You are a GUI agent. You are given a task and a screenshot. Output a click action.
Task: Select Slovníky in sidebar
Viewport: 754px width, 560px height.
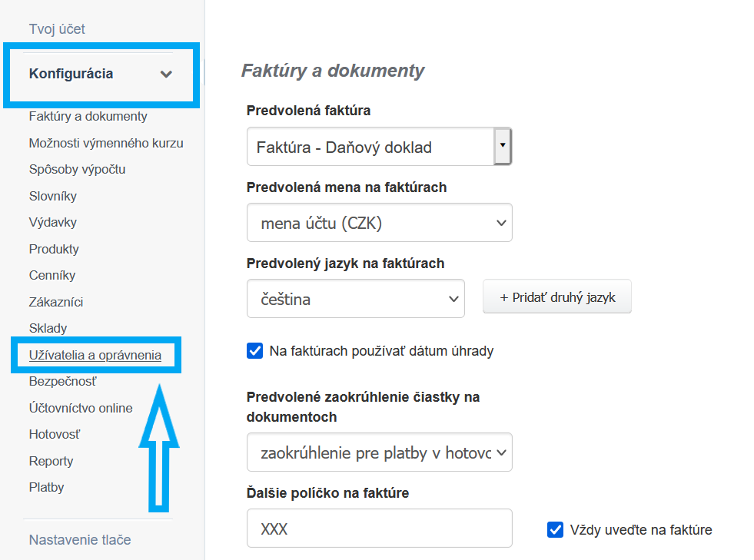pyautogui.click(x=53, y=196)
